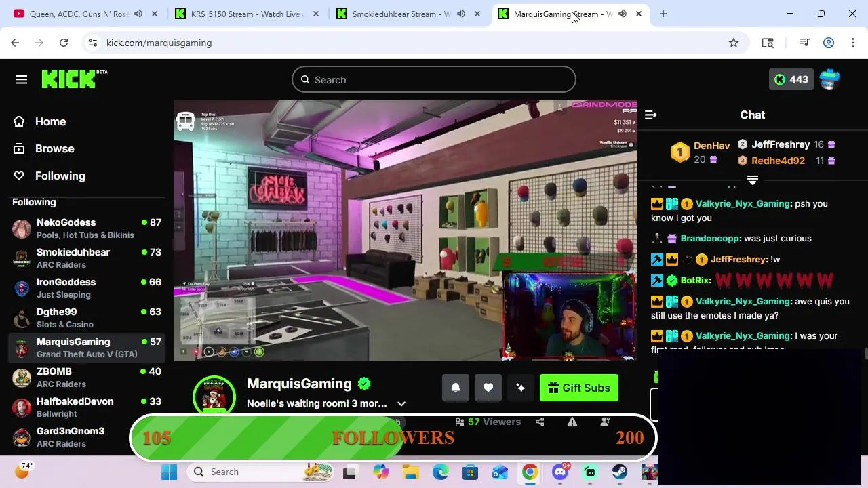Open media controls icon in Chrome toolbar
The width and height of the screenshot is (868, 488).
(x=804, y=43)
